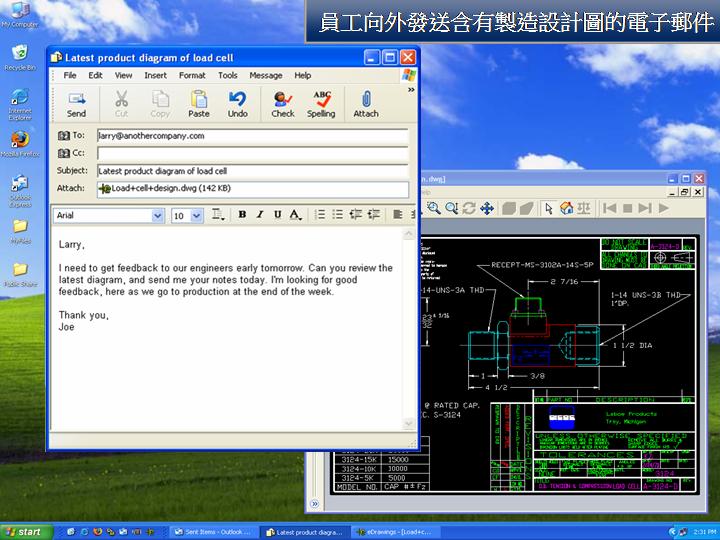The image size is (720, 540).
Task: Open the font color dropdown
Action: pos(295,214)
